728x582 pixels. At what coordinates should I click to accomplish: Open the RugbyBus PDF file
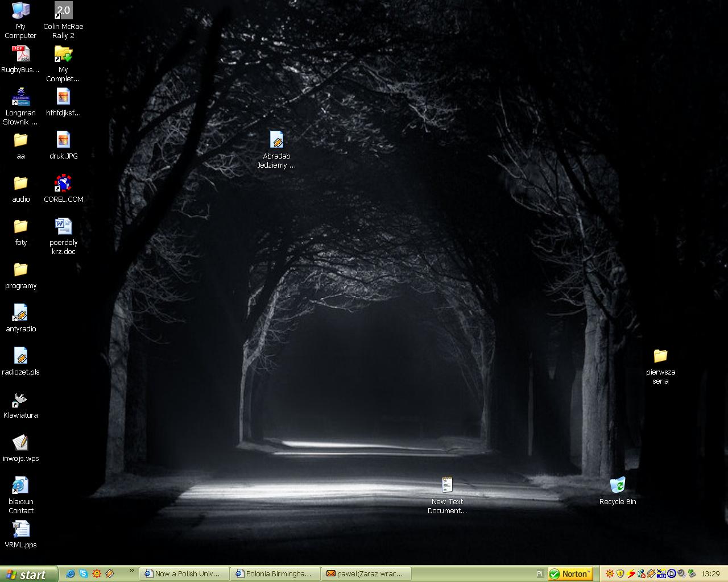[x=20, y=55]
